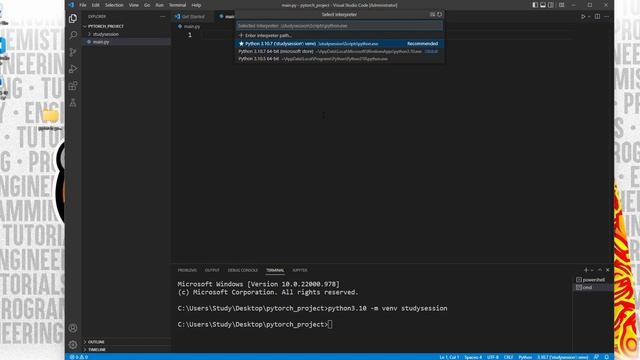Open the Edit menu
The height and width of the screenshot is (360, 640).
click(96, 5)
